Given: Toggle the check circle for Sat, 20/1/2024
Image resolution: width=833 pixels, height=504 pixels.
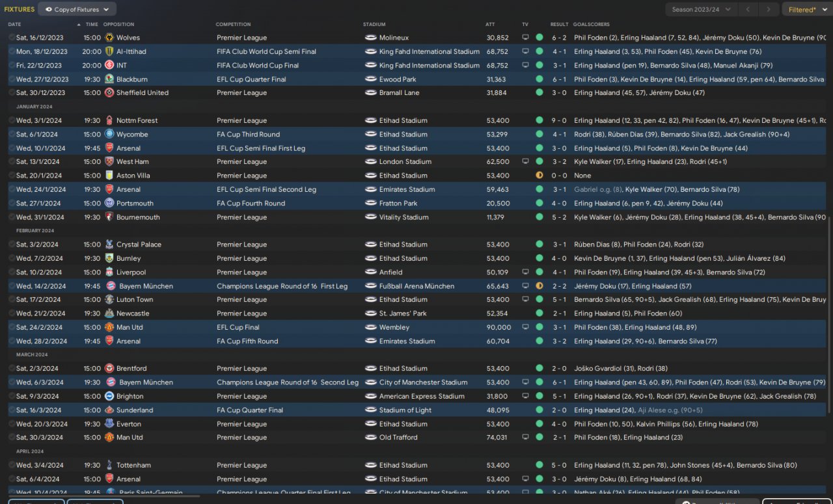Looking at the screenshot, I should click(12, 176).
